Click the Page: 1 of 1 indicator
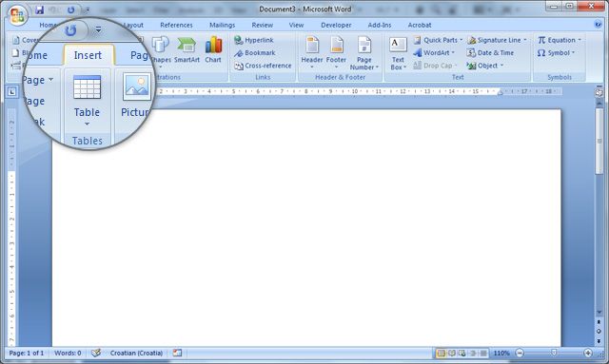Screen dimensions: 609x364 pos(27,354)
